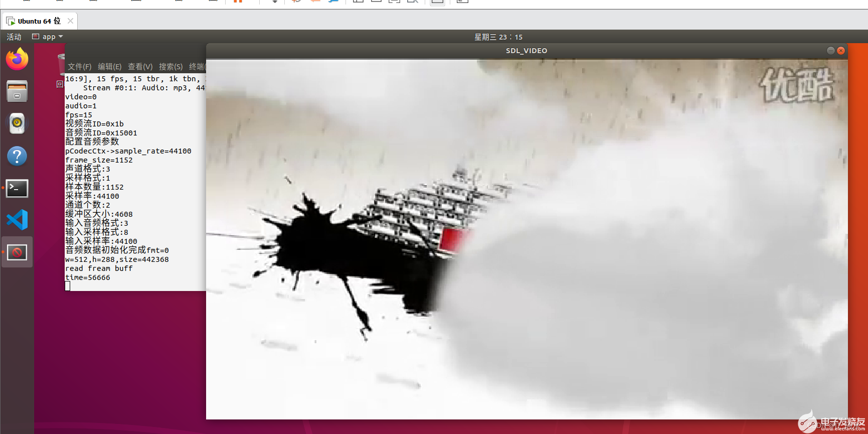Click the video frame in SDL_VIDEO window

[x=527, y=239]
